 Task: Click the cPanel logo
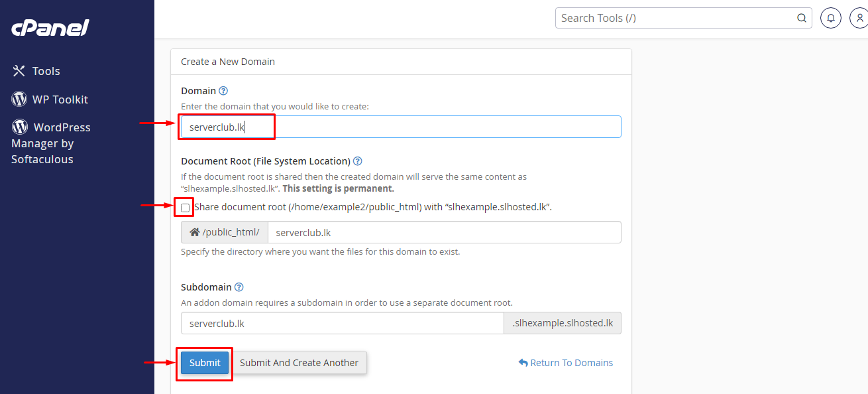coord(48,27)
